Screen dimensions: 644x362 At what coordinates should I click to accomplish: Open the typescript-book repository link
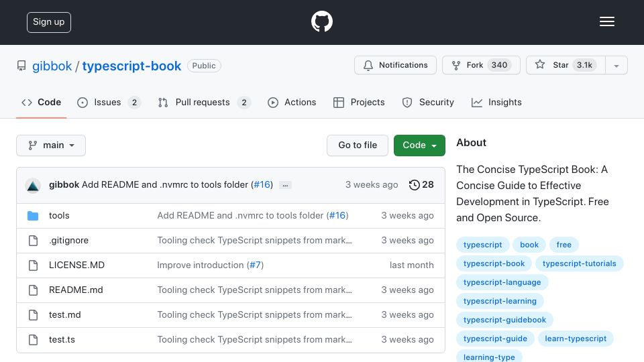point(131,66)
